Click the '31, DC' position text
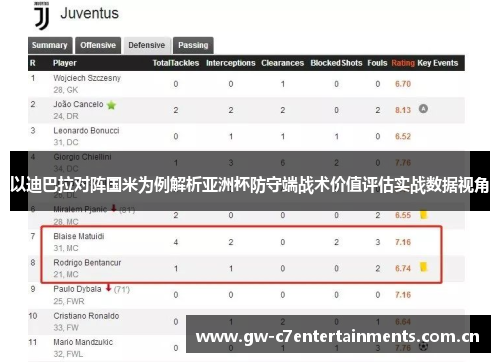This screenshot has width=500, height=362. pos(66,143)
